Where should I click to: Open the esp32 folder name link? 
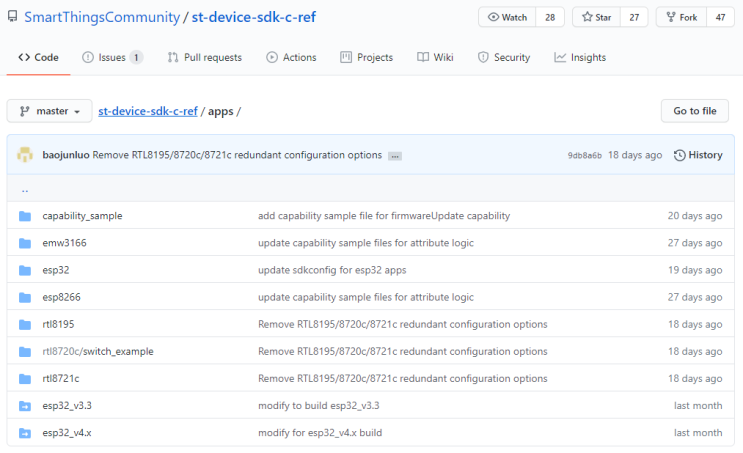point(56,270)
